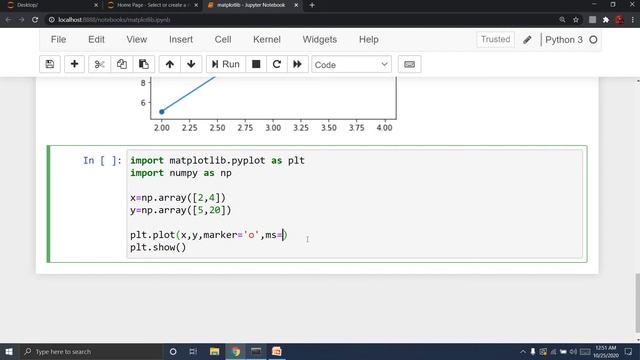Click the zoom magnifier in address bar
Image resolution: width=640 pixels, height=360 pixels.
click(562, 20)
